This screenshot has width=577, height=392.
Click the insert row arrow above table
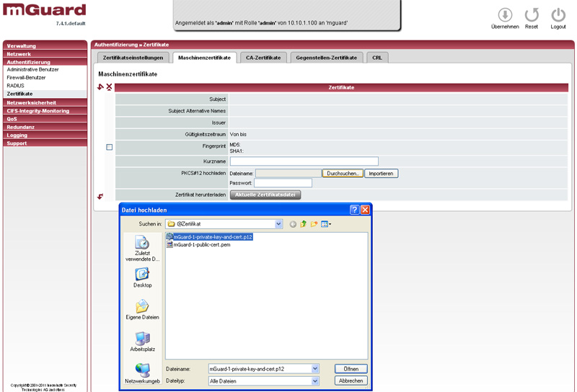(x=101, y=87)
